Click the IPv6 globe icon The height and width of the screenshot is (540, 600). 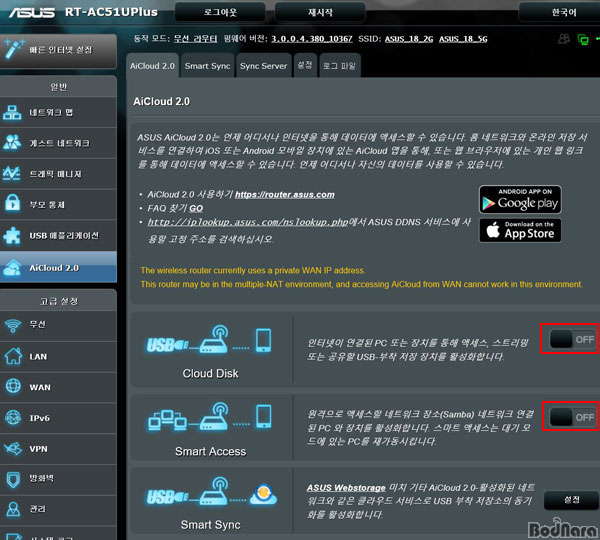[x=13, y=417]
